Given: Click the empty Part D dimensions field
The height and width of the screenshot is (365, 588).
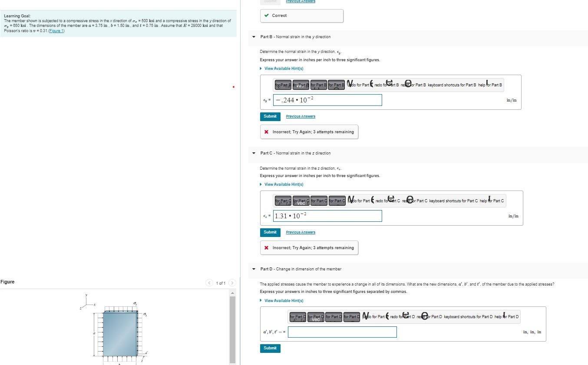Looking at the screenshot, I should [342, 332].
